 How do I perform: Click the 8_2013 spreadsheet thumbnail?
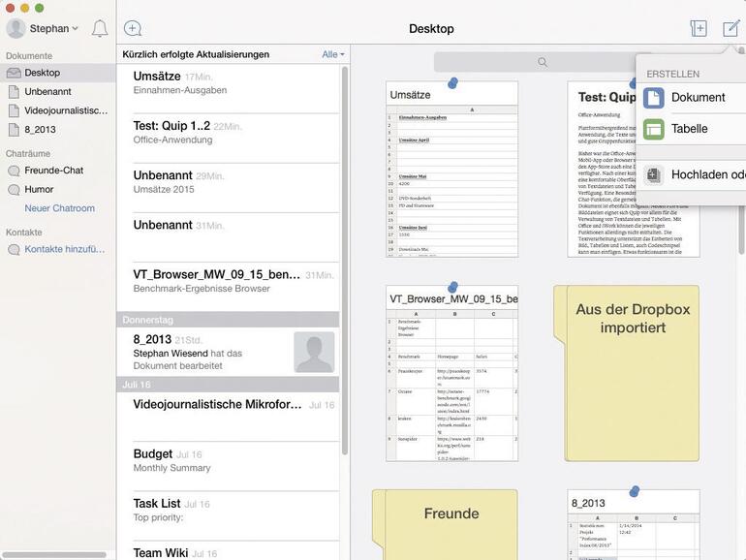tap(634, 525)
